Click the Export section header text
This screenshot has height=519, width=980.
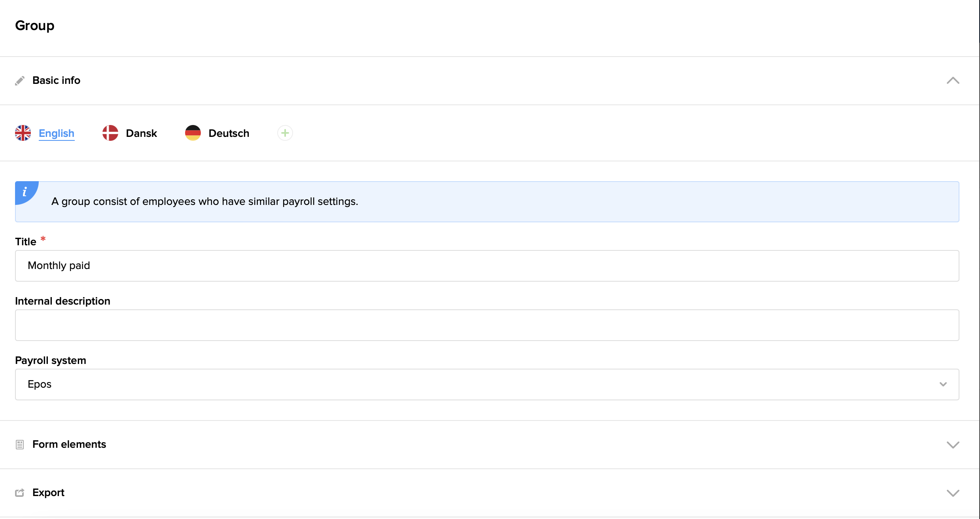coord(48,492)
